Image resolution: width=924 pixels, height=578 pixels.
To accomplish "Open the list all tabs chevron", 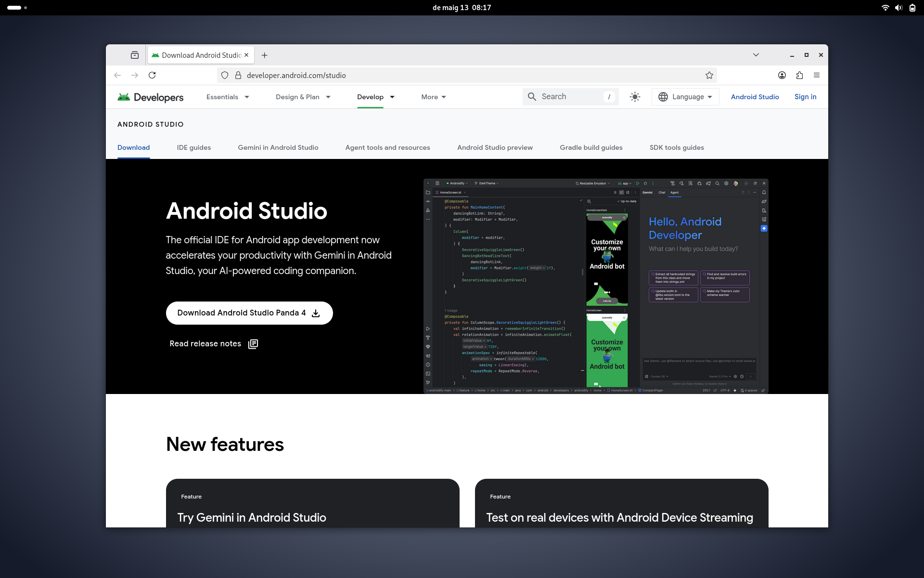I will (x=756, y=55).
